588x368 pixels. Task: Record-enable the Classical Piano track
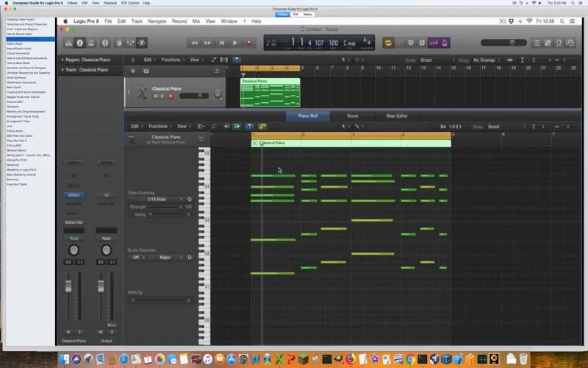[171, 96]
